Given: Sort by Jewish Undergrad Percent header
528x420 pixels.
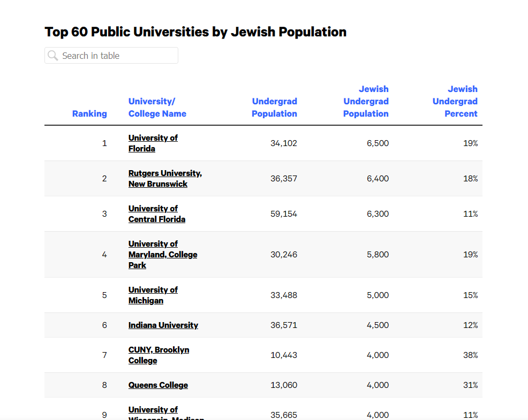Looking at the screenshot, I should tap(455, 101).
